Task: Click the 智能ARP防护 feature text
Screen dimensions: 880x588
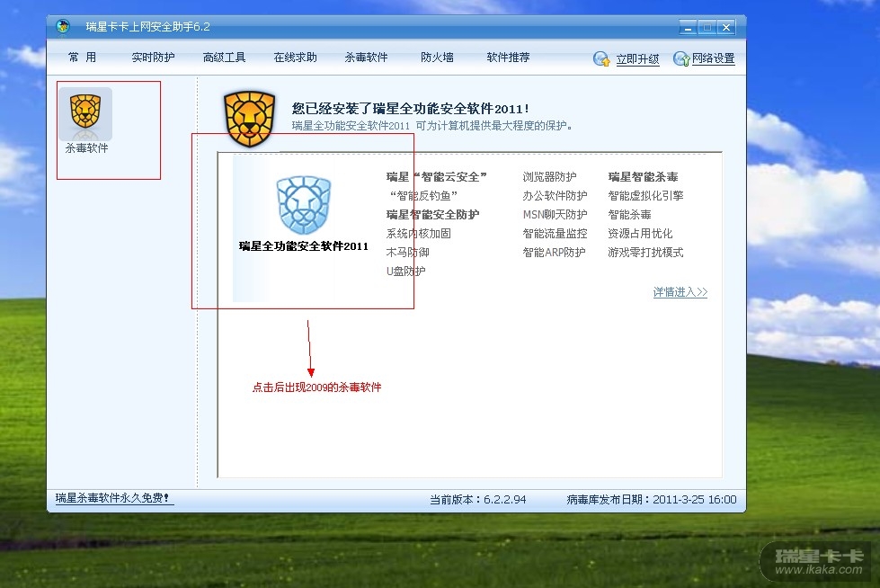Action: 554,252
